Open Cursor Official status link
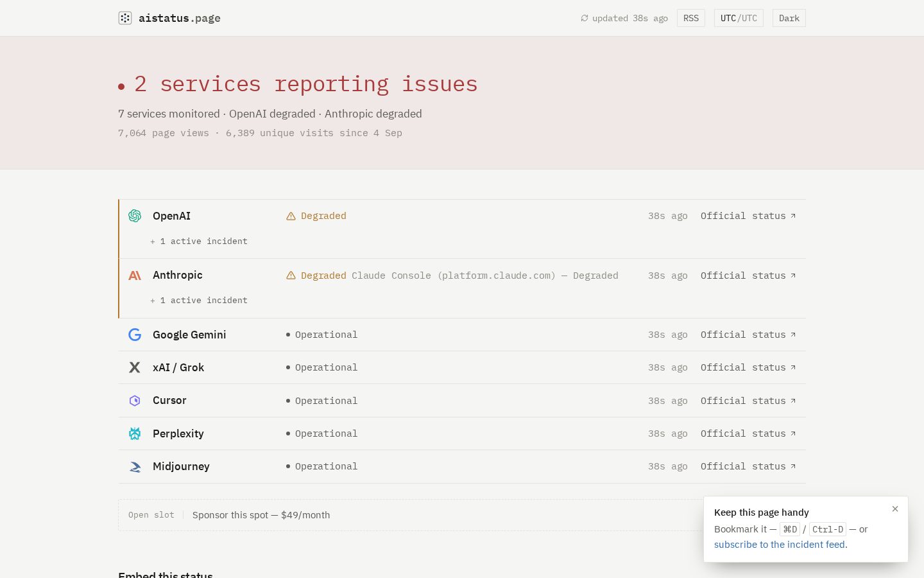This screenshot has width=924, height=578. point(748,401)
